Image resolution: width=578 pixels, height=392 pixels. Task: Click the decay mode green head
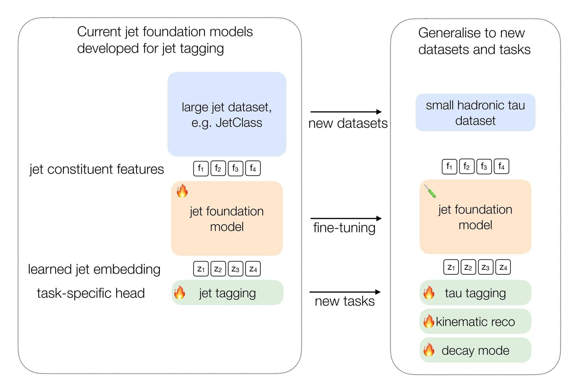(475, 350)
